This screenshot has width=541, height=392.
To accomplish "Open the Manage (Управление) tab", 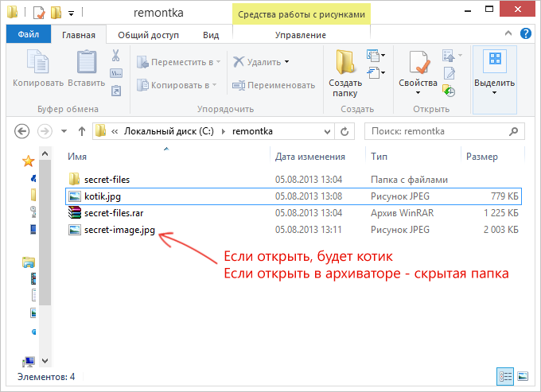I will tap(301, 35).
